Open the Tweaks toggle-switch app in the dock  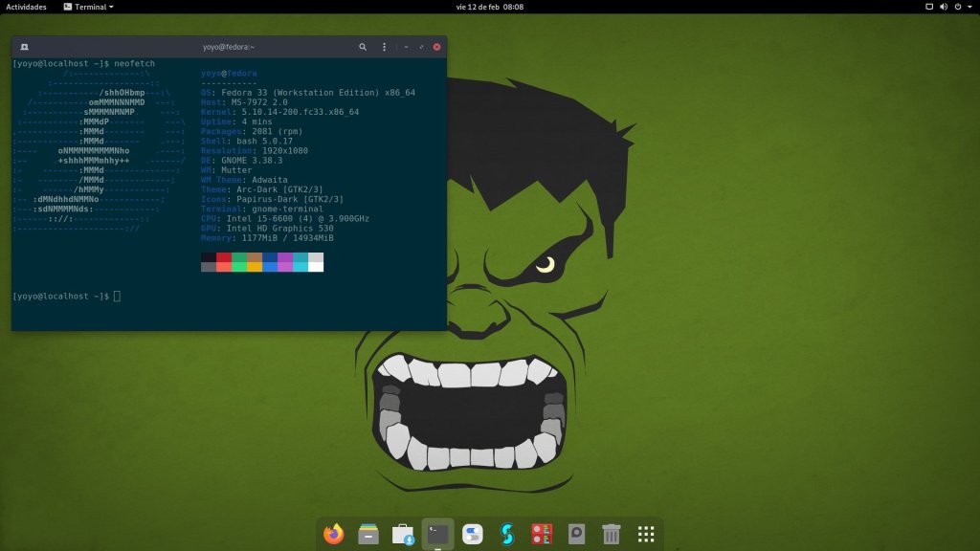pyautogui.click(x=473, y=534)
